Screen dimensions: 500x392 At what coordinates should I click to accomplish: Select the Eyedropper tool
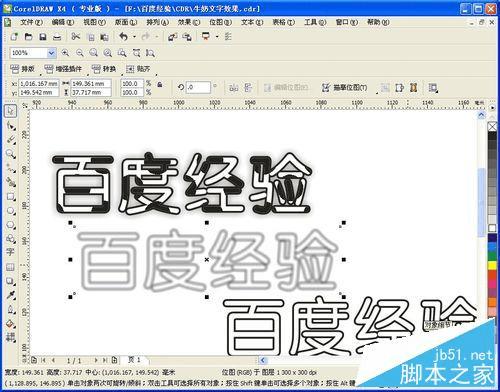[11, 295]
